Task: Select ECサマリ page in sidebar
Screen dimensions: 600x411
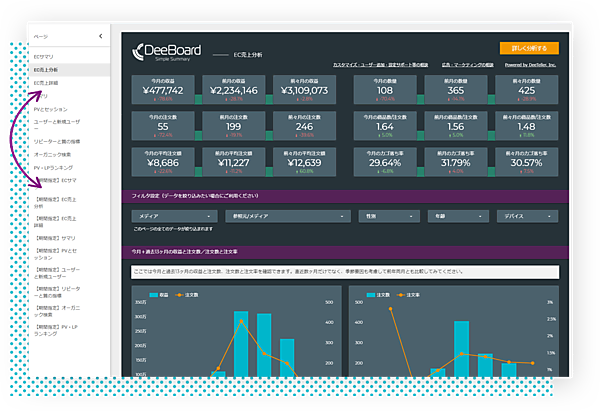Action: [x=44, y=58]
